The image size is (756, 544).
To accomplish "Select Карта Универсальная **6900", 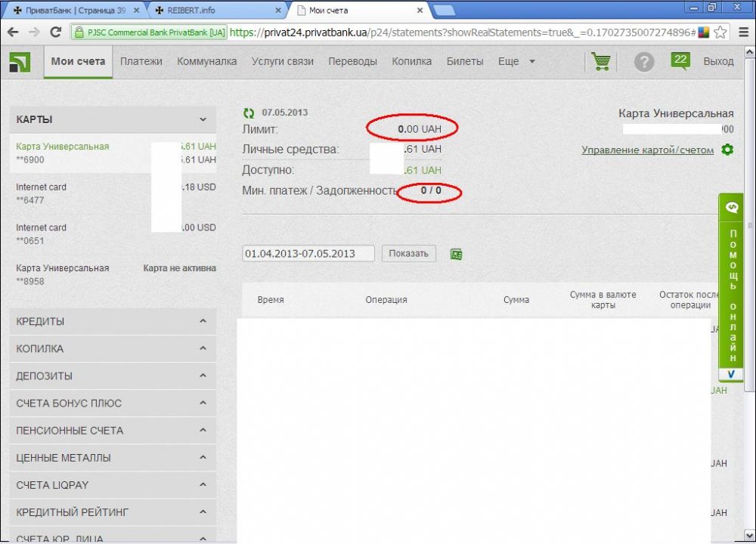I will click(x=113, y=153).
